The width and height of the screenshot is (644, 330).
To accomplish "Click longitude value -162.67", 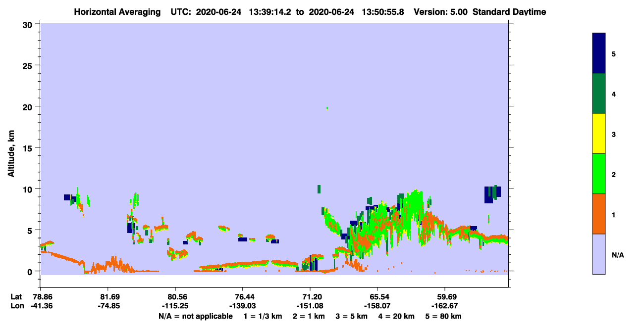I will click(445, 306).
